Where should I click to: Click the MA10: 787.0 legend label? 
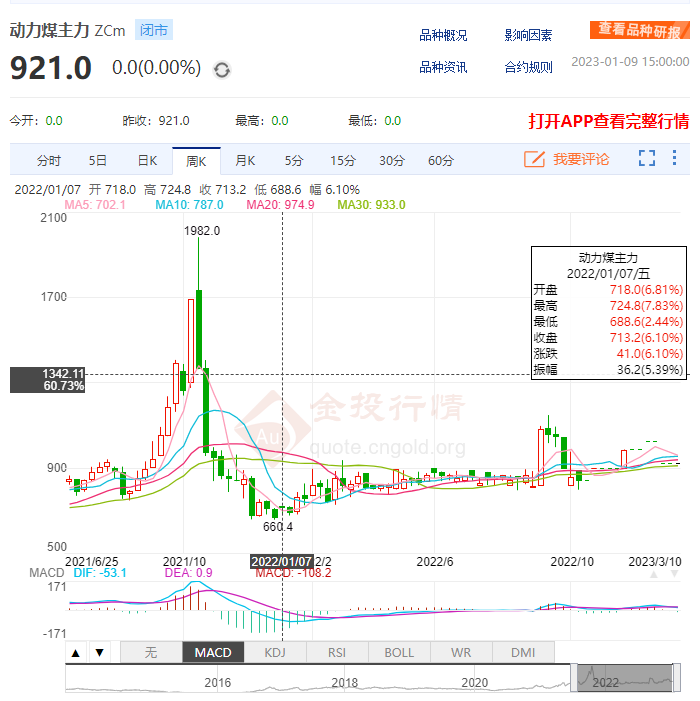coord(189,205)
